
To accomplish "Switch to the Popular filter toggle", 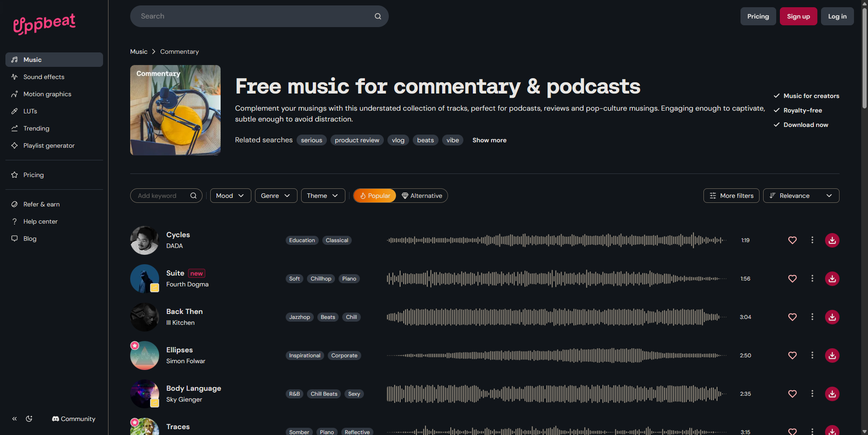I will point(375,196).
